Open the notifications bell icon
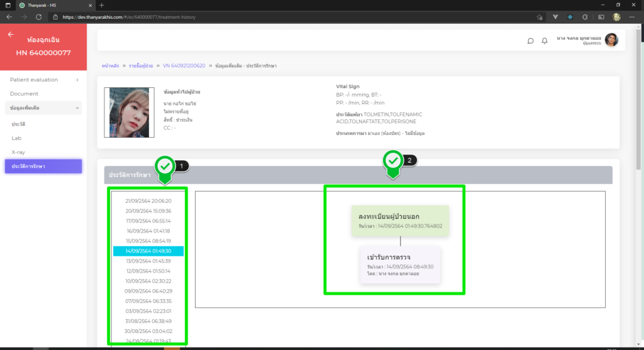 545,41
